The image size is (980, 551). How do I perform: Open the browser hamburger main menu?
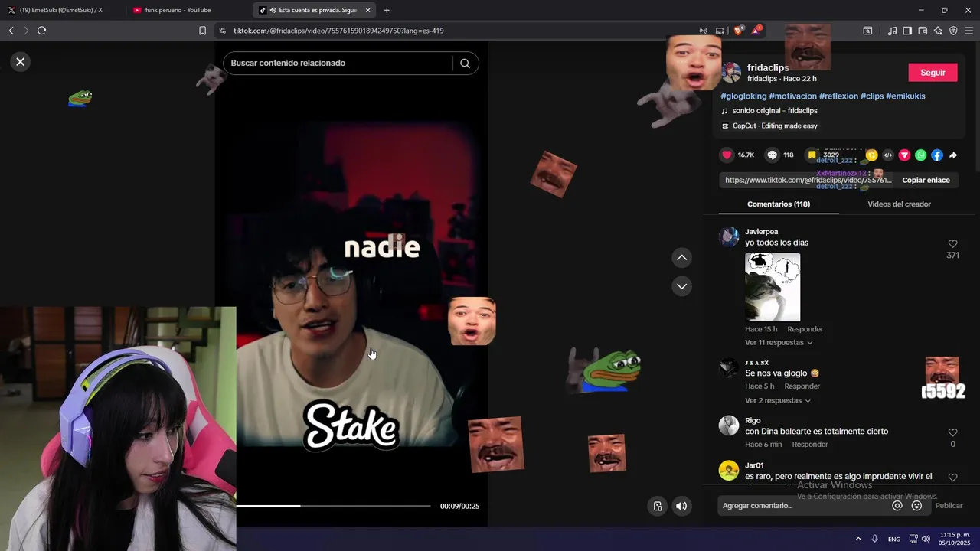pos(969,31)
